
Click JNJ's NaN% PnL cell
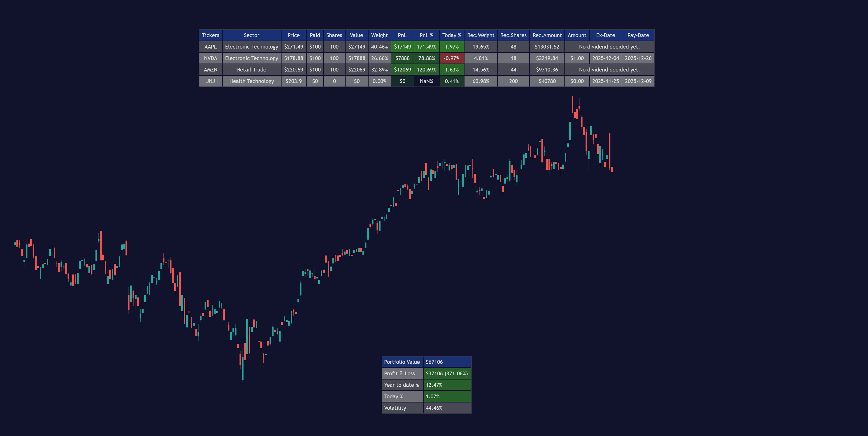click(426, 81)
